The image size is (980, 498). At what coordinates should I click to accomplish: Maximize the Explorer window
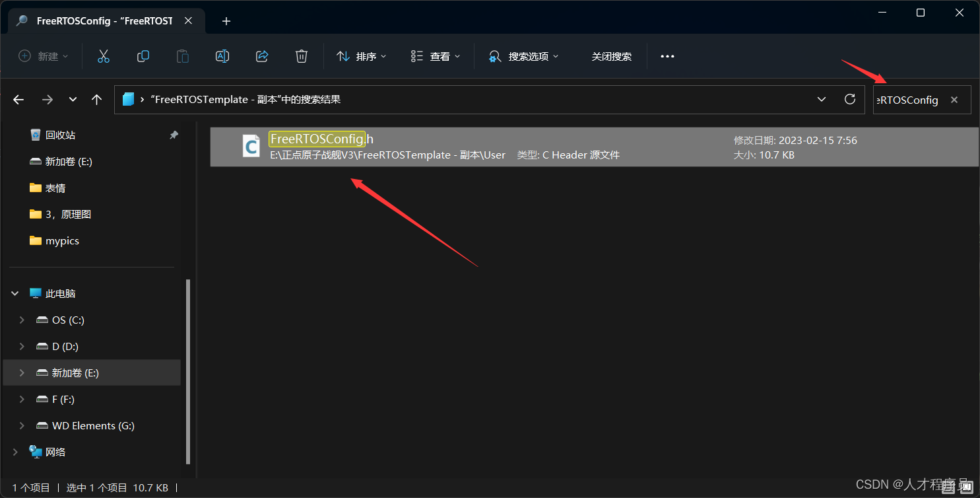click(921, 13)
